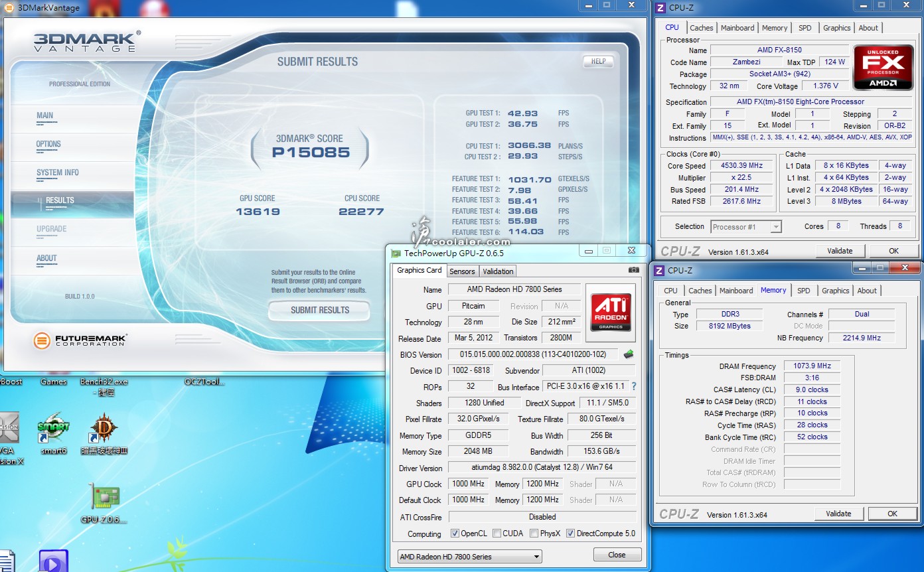Viewport: 924px width, 572px height.
Task: Click the GPU score value 13619
Action: pos(258,212)
